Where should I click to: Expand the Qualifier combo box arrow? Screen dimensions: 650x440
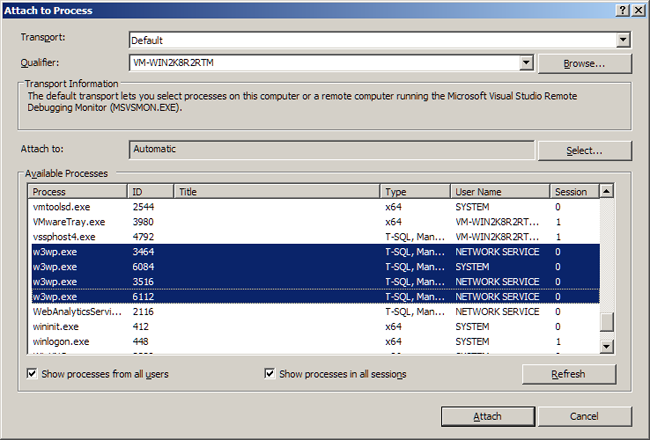(x=524, y=63)
